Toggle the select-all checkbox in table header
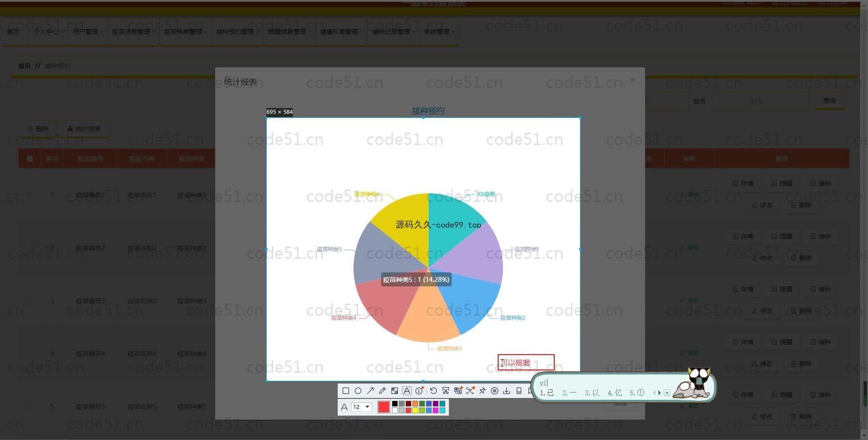 pyautogui.click(x=30, y=159)
